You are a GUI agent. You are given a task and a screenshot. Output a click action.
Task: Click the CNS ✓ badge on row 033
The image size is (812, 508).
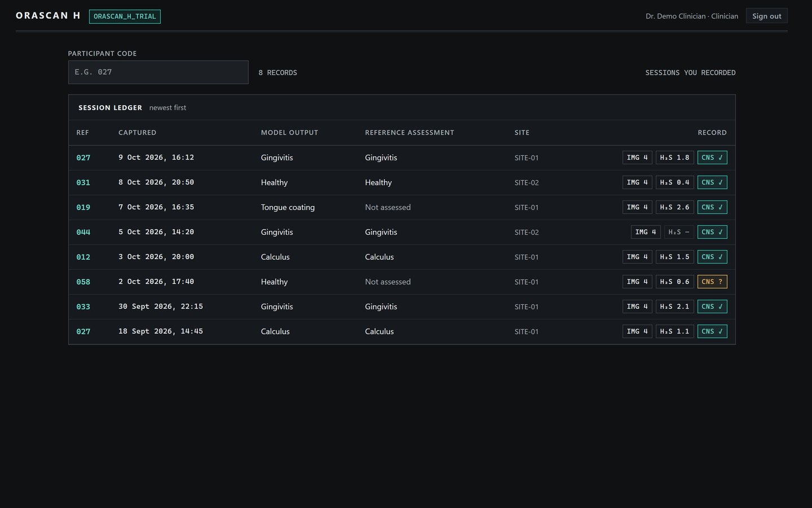tap(712, 306)
